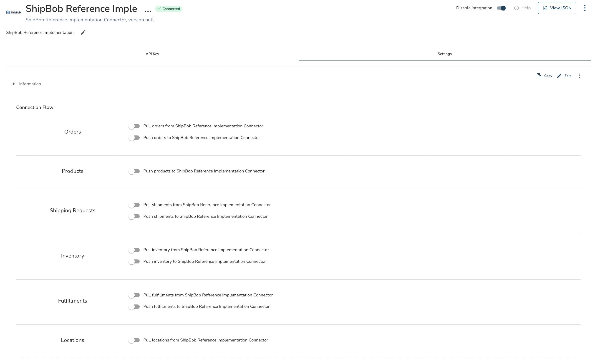
Task: Enable Push fulfillments to ShipBob toggle
Action: click(134, 306)
